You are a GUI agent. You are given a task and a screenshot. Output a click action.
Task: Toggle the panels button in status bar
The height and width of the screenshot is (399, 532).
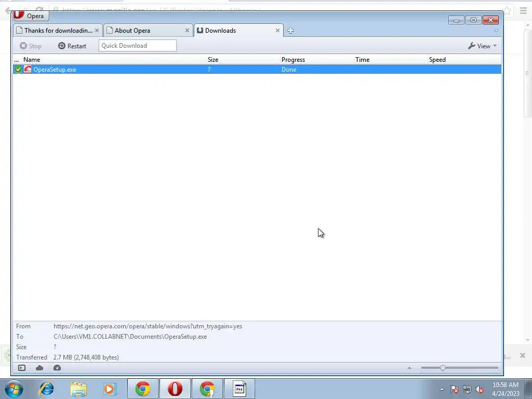click(22, 368)
